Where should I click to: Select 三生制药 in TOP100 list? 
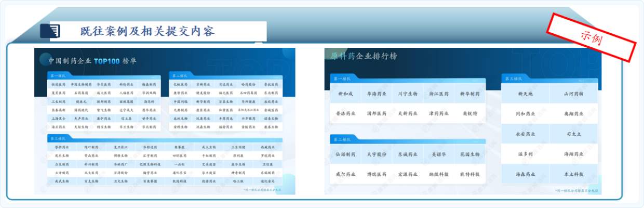(x=58, y=101)
